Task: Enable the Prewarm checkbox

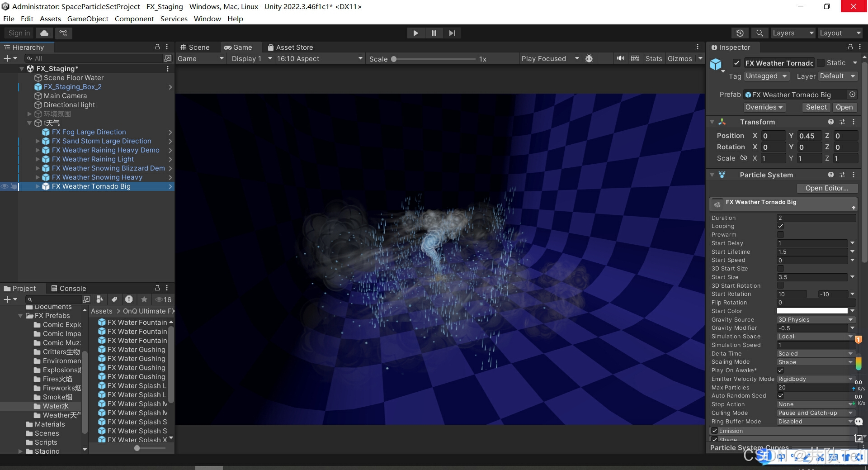Action: point(780,235)
